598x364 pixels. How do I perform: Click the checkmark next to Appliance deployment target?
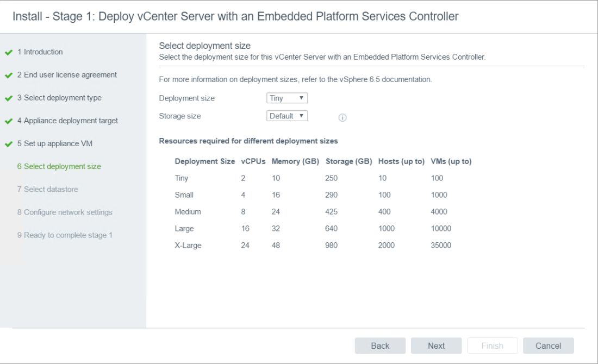[x=9, y=121]
